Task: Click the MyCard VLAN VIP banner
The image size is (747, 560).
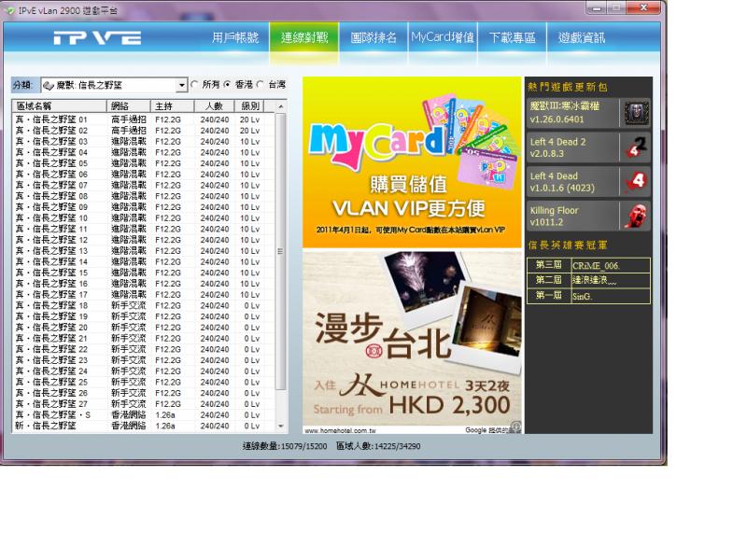Action: point(412,161)
